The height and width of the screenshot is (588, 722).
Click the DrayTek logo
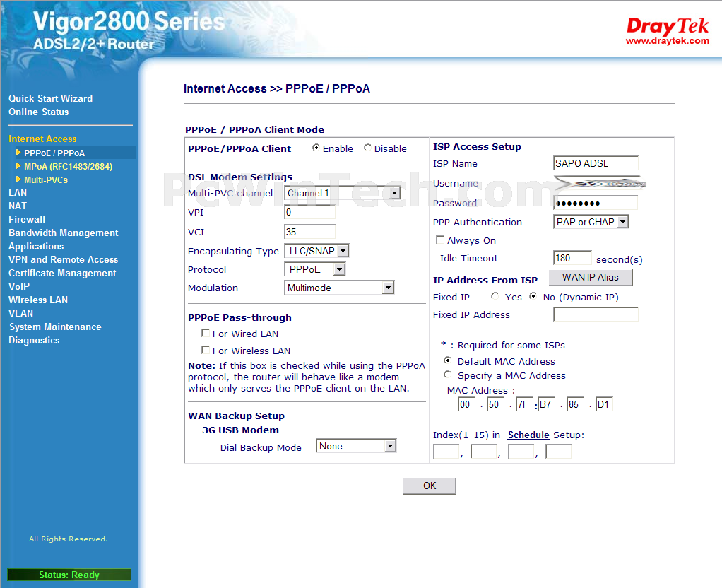pos(667,26)
